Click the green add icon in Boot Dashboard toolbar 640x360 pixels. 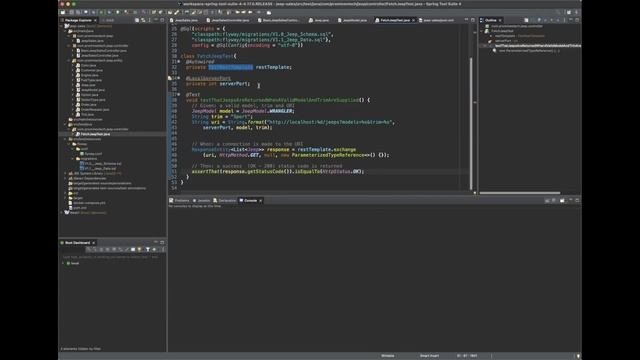[x=154, y=249]
